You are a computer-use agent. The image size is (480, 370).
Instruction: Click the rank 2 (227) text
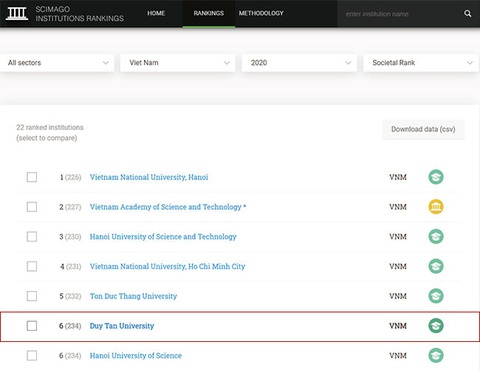pos(70,207)
